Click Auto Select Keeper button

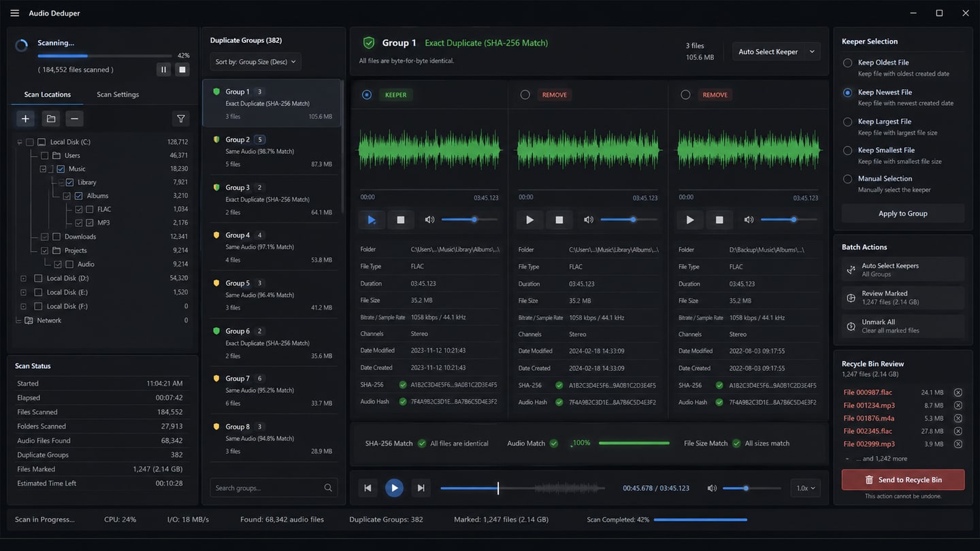tap(768, 52)
